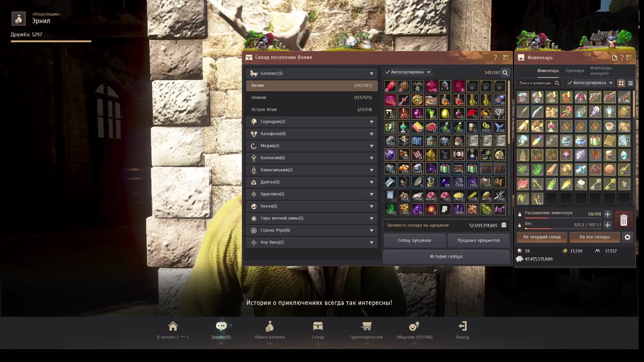Click the trash bin icon in inventory
This screenshot has height=362, width=644.
point(624,220)
